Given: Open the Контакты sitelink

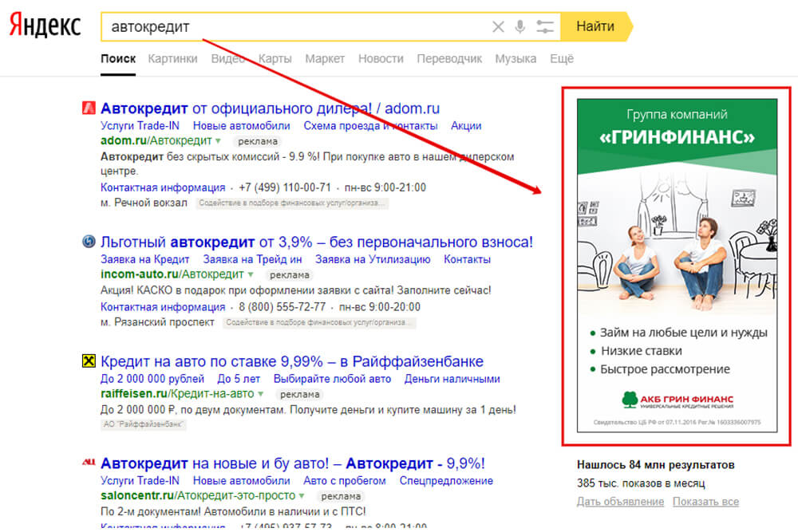Looking at the screenshot, I should [x=467, y=259].
